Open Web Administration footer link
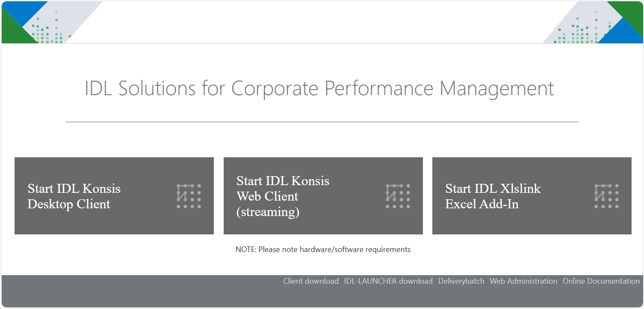The width and height of the screenshot is (644, 309). point(523,281)
